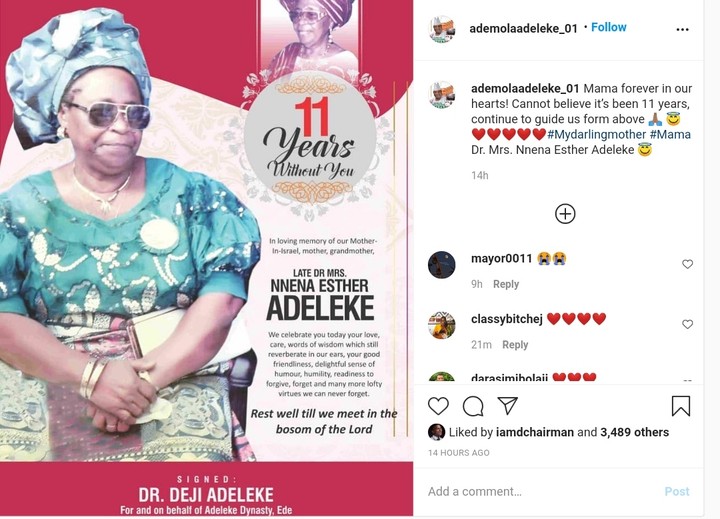720x519 pixels.
Task: Open the comment bubble icon
Action: (x=473, y=406)
